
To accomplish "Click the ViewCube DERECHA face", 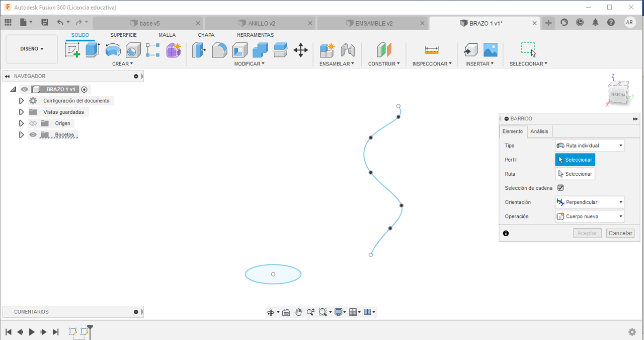I will point(617,95).
